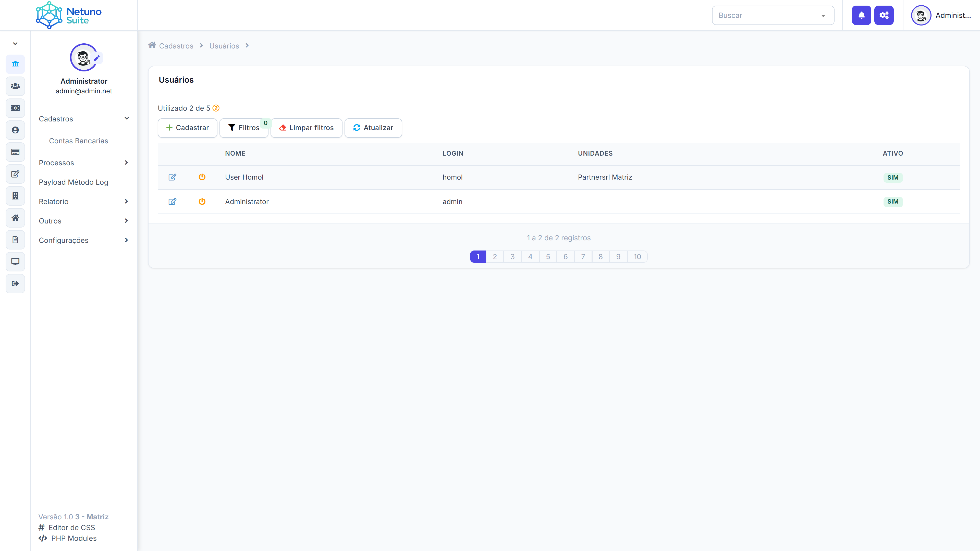Viewport: 980px width, 551px height.
Task: Select the users group sidebar icon
Action: [15, 86]
